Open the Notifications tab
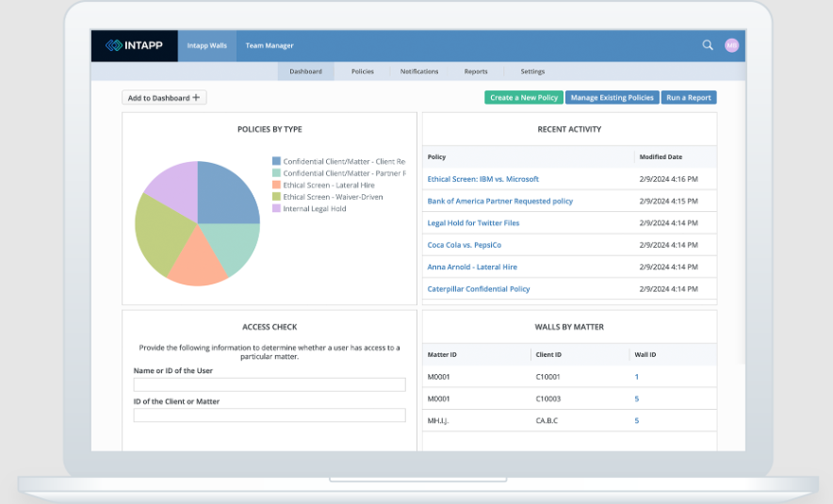The width and height of the screenshot is (833, 504). (x=419, y=72)
